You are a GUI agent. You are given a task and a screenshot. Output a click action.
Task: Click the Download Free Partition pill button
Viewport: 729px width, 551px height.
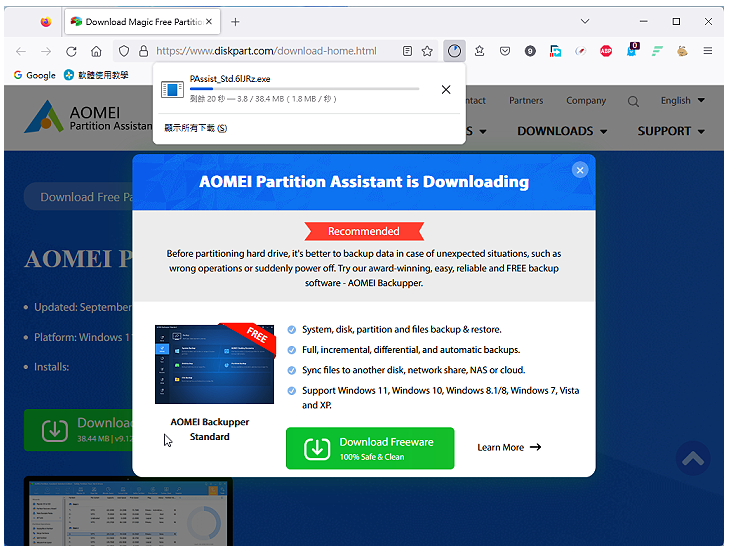(78, 197)
